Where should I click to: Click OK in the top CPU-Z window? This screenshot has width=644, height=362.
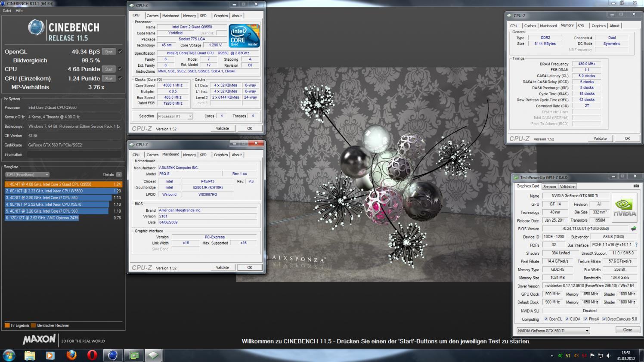tap(250, 128)
